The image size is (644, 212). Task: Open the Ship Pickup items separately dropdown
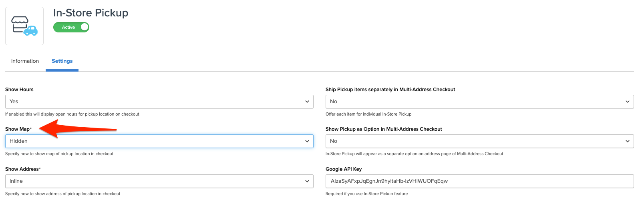tap(479, 102)
